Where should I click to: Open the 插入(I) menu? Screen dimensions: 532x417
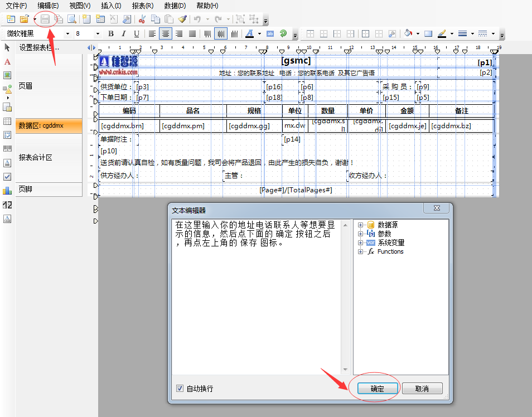point(111,6)
